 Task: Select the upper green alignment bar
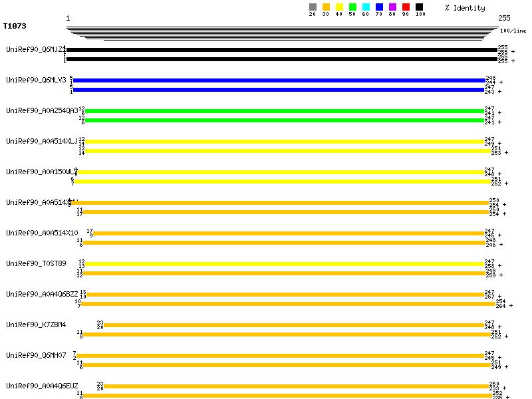284,111
